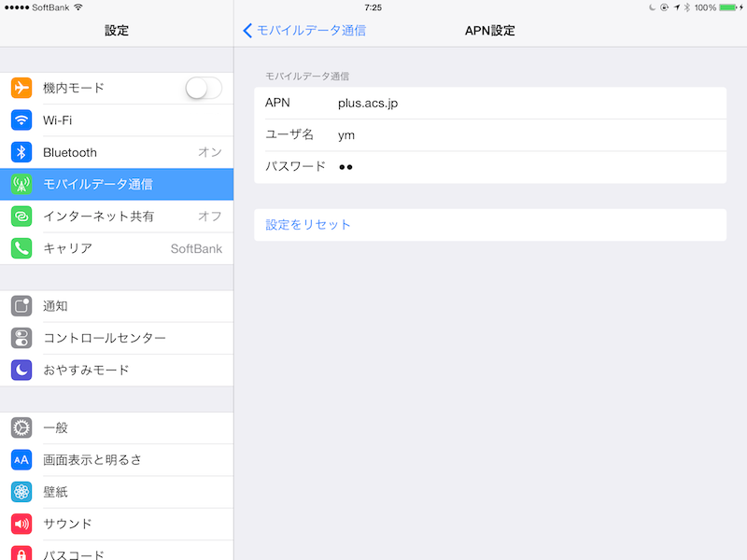Edit the ユーザ名 field
This screenshot has height=560, width=747.
(490, 135)
